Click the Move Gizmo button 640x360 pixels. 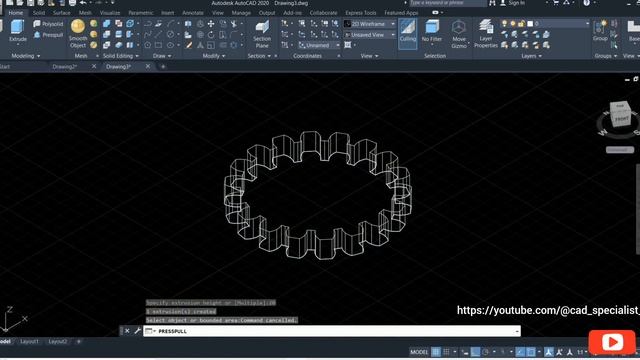pos(459,34)
